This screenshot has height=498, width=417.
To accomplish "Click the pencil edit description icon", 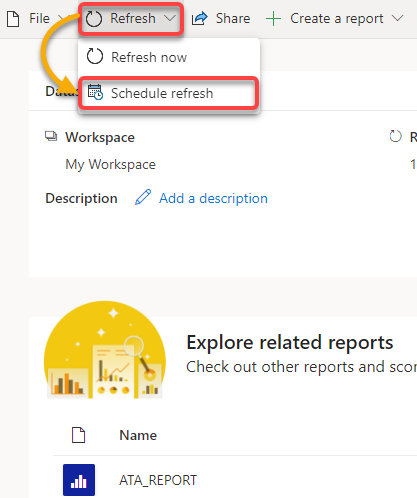I will [x=143, y=197].
